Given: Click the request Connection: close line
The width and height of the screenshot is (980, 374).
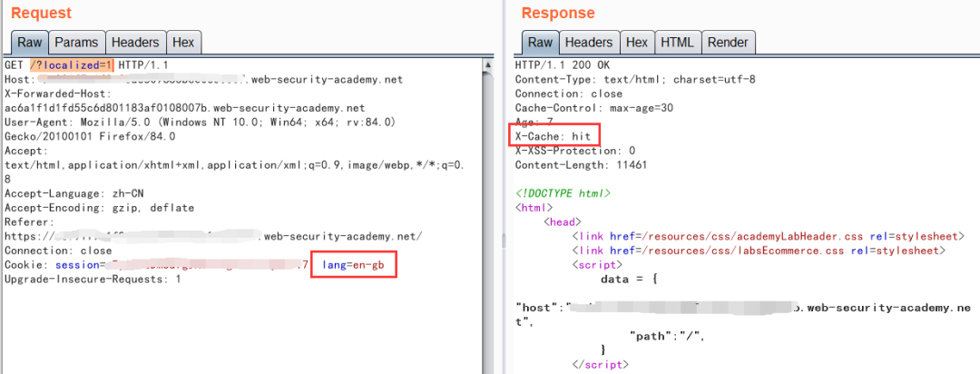Looking at the screenshot, I should pos(58,251).
